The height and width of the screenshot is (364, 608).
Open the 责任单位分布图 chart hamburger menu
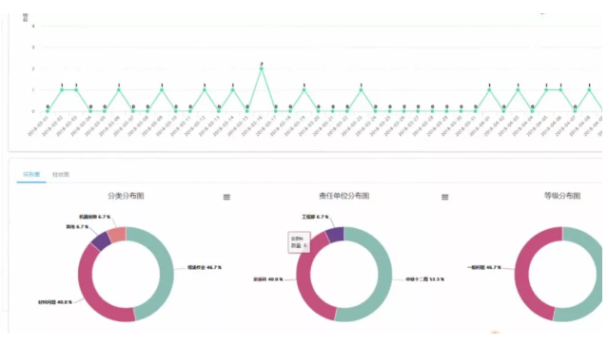pyautogui.click(x=445, y=197)
